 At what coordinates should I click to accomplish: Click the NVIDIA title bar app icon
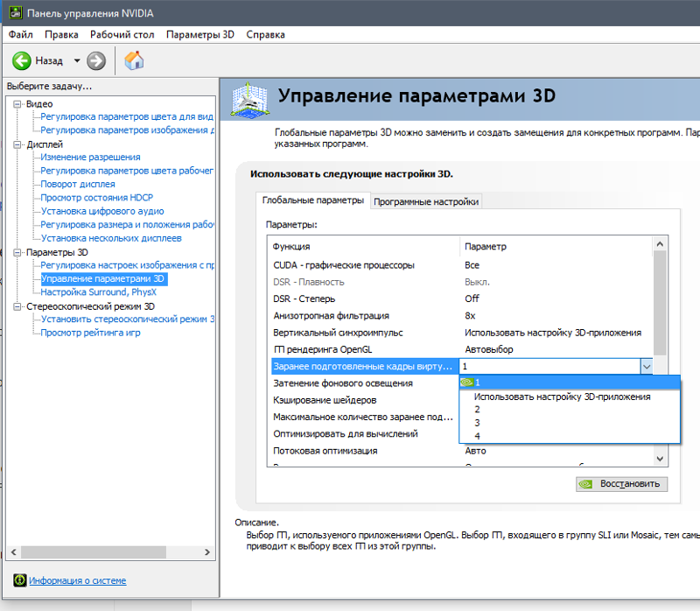[x=16, y=13]
